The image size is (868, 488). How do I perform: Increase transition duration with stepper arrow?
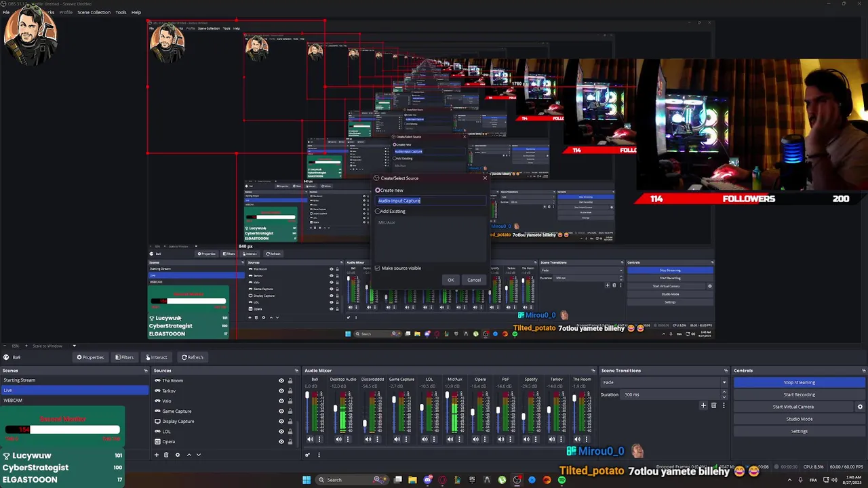[x=724, y=392]
